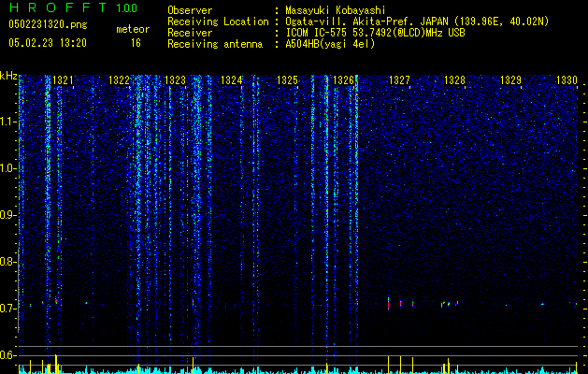The image size is (588, 374).
Task: Click the 1.0 kHz axis label
Action: [x=7, y=168]
